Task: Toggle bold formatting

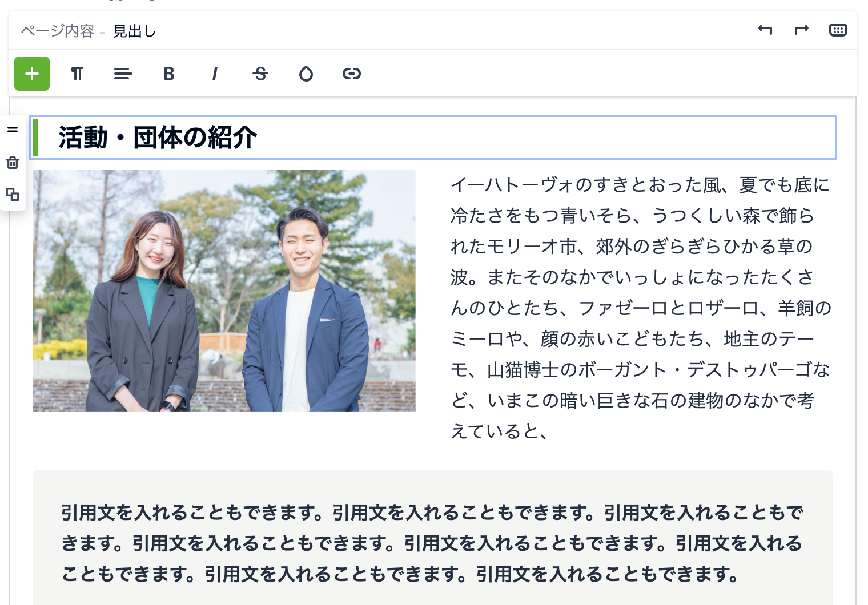Action: [168, 74]
